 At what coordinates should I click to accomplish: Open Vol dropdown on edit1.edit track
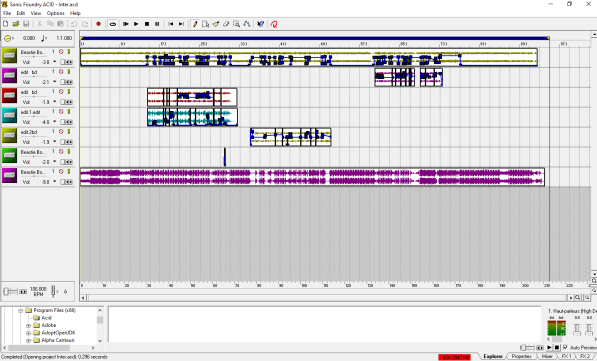[55, 122]
